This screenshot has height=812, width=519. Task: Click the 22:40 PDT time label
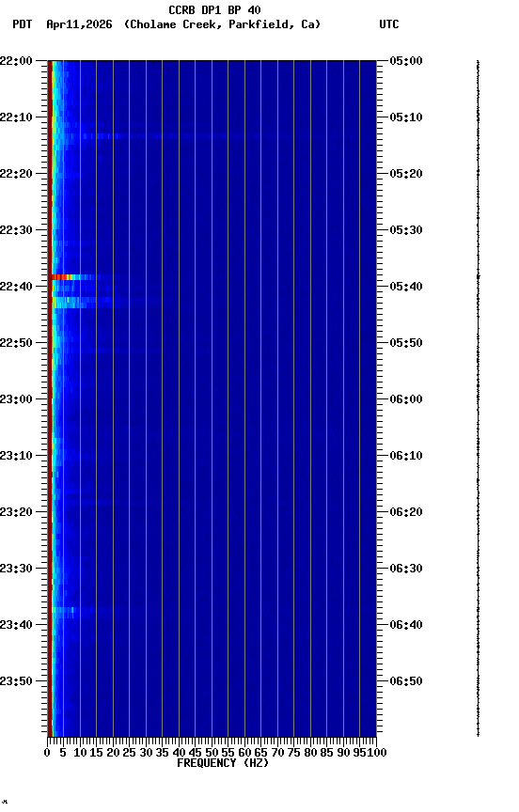coord(16,287)
